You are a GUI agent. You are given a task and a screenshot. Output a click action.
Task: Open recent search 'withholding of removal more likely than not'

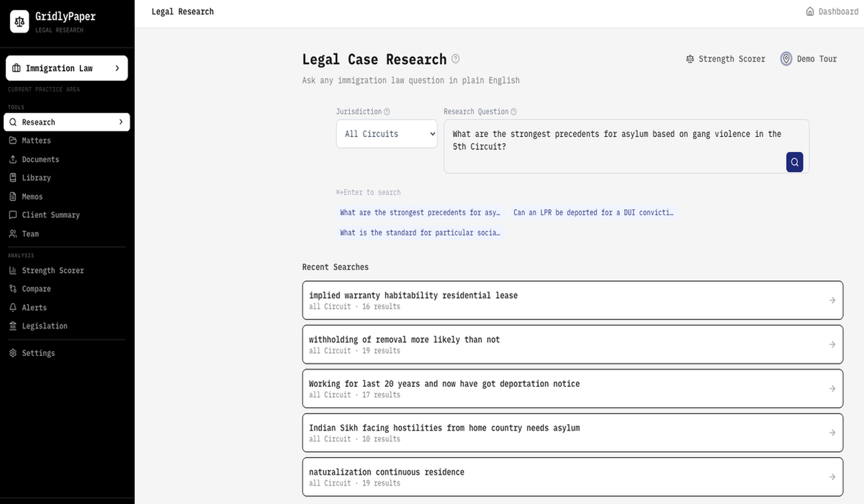[x=572, y=345]
